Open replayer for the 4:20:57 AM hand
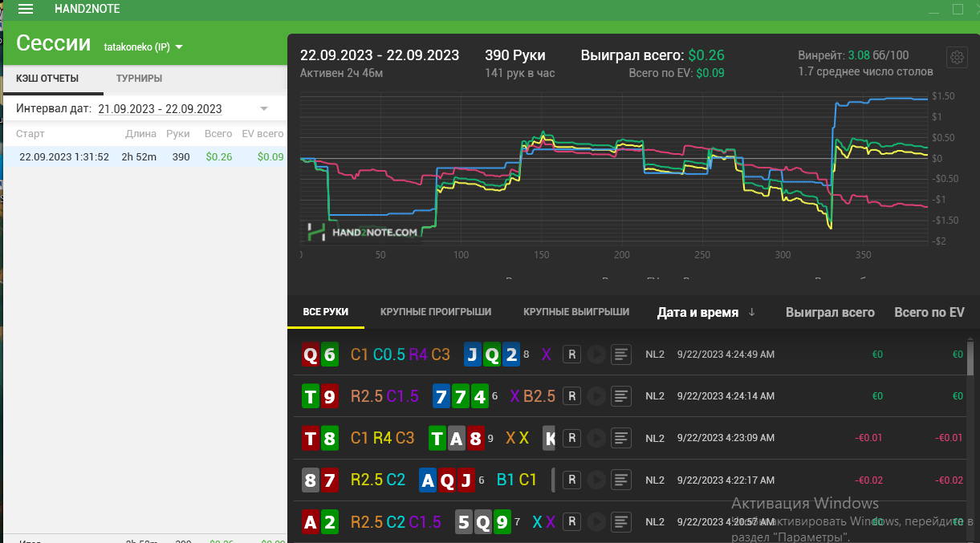980x543 pixels. (x=571, y=521)
